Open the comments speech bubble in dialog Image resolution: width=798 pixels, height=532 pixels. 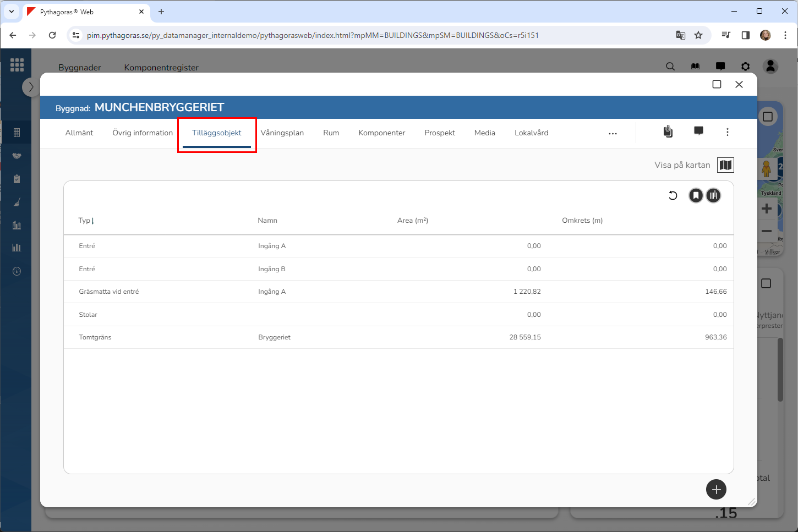click(x=698, y=131)
